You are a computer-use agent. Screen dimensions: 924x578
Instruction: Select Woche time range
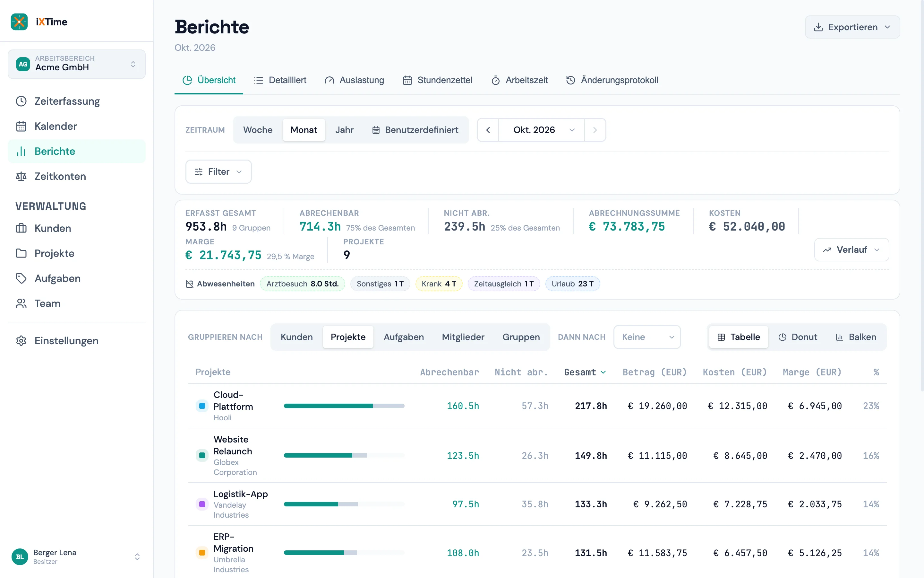point(258,130)
